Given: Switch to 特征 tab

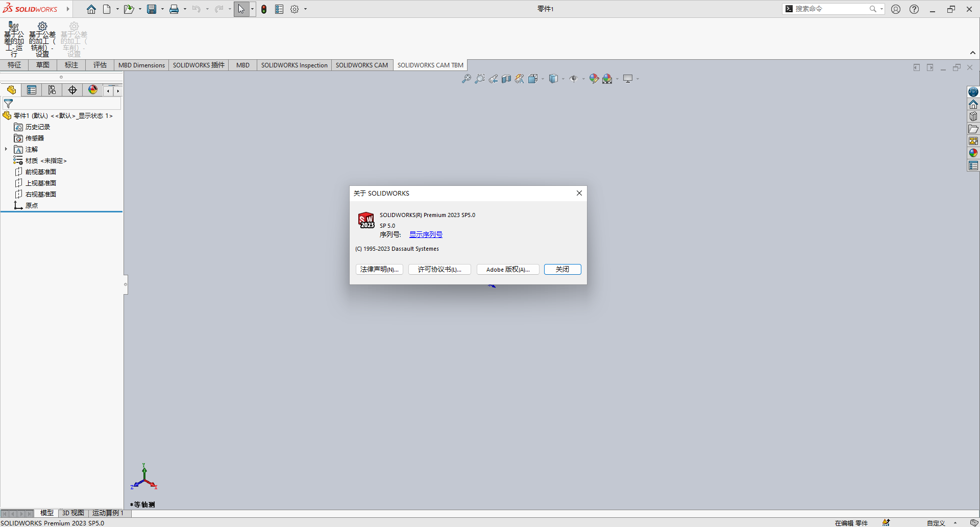Looking at the screenshot, I should point(14,65).
